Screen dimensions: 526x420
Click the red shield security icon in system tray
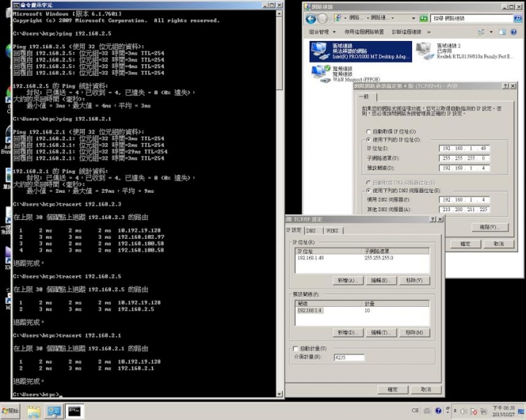pos(473,411)
